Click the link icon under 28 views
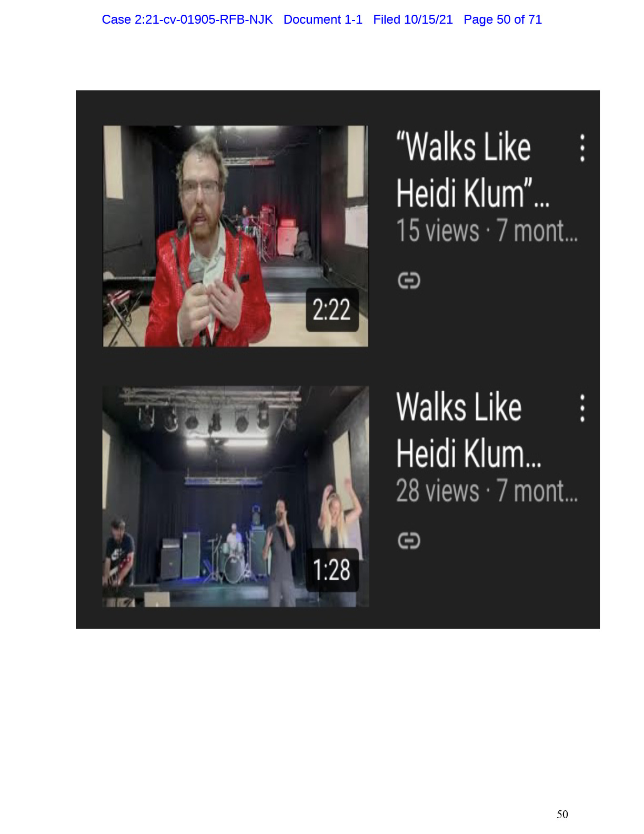The width and height of the screenshot is (644, 834). click(409, 541)
